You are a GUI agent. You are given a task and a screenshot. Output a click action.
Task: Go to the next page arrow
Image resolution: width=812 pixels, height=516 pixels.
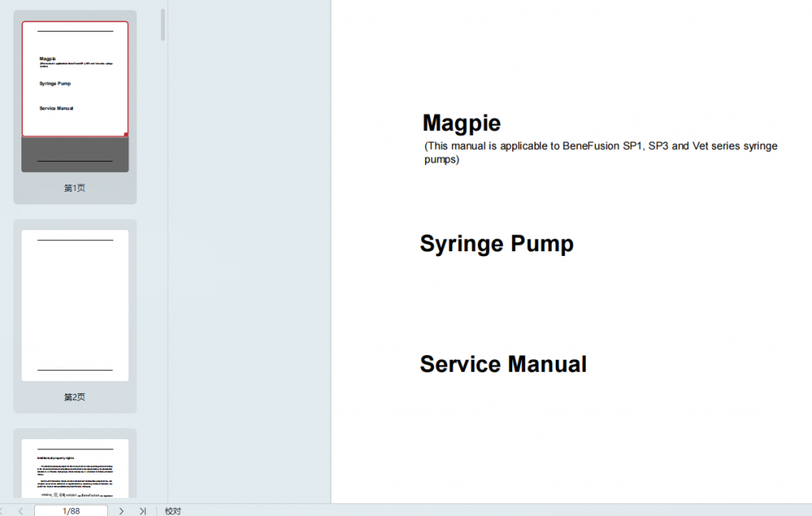[x=121, y=510]
